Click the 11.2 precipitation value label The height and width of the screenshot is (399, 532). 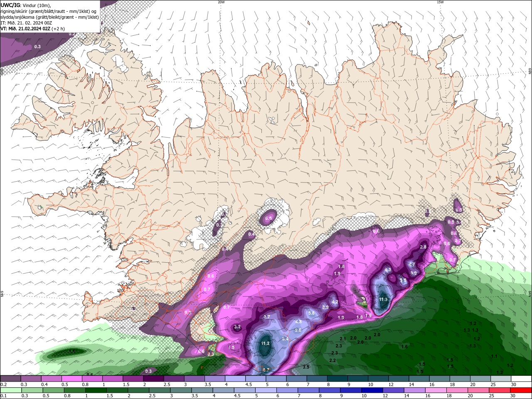coord(266,343)
